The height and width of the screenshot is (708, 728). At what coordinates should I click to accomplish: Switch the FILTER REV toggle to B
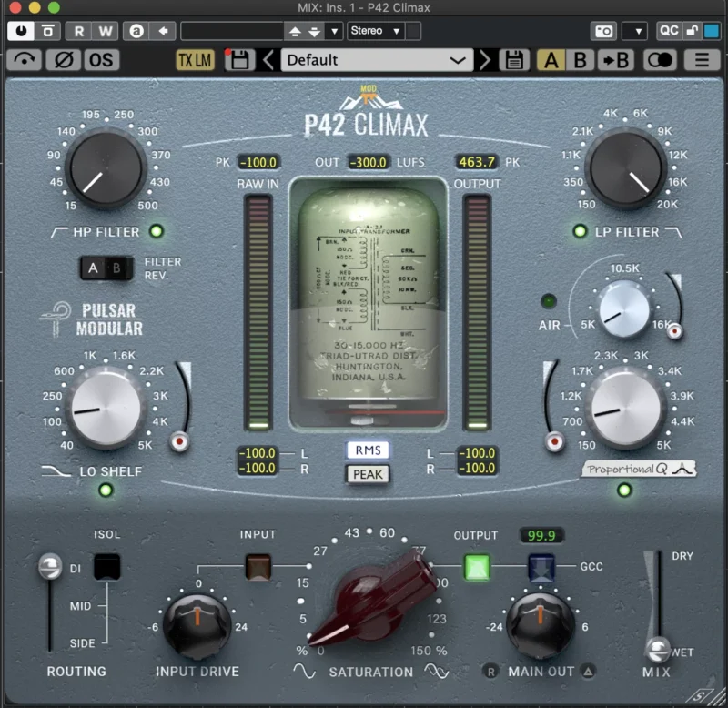pyautogui.click(x=116, y=268)
